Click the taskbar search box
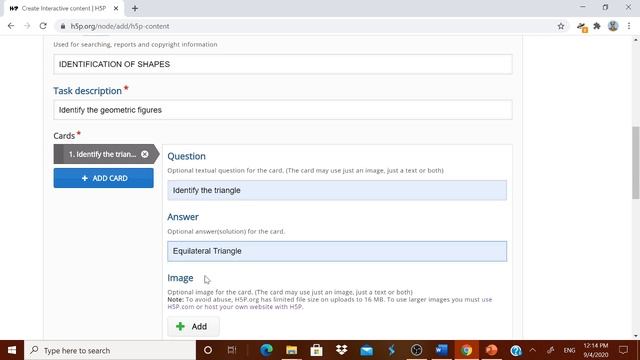Screen dimensions: 640x360 click(110, 350)
